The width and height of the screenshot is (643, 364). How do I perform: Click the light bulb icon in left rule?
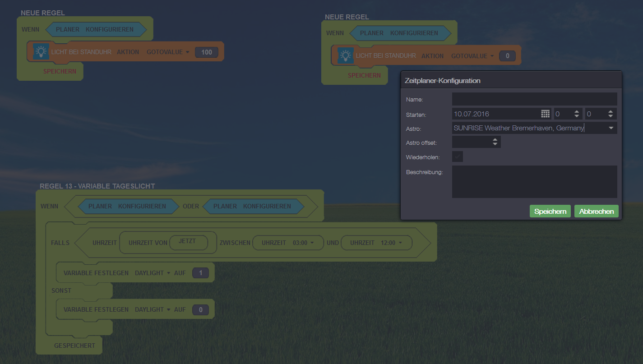click(x=41, y=52)
